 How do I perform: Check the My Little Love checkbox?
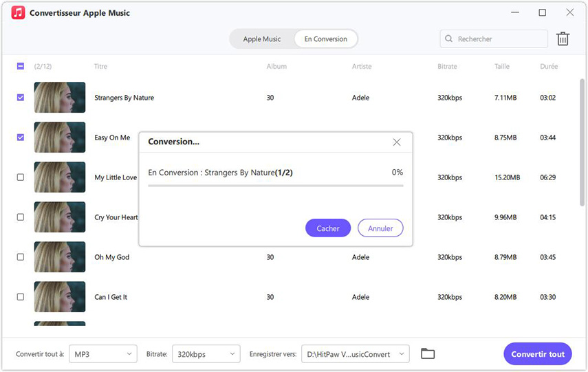(x=21, y=177)
